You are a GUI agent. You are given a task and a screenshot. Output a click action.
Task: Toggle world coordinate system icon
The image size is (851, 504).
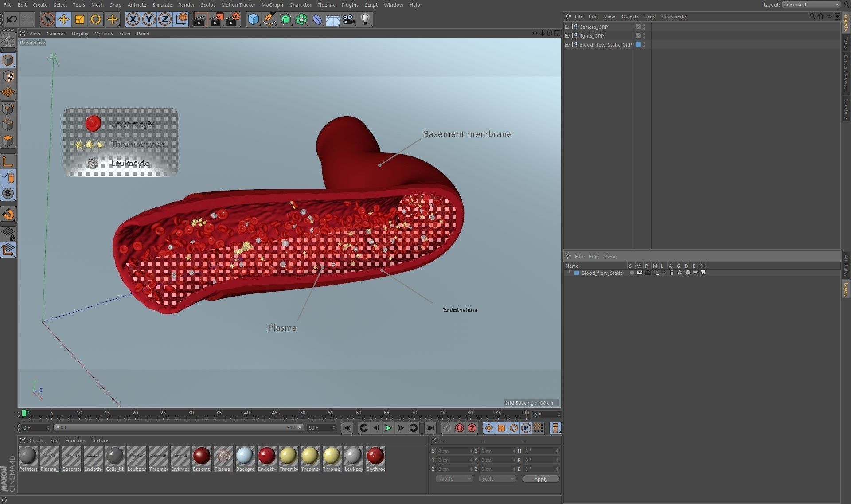[181, 19]
